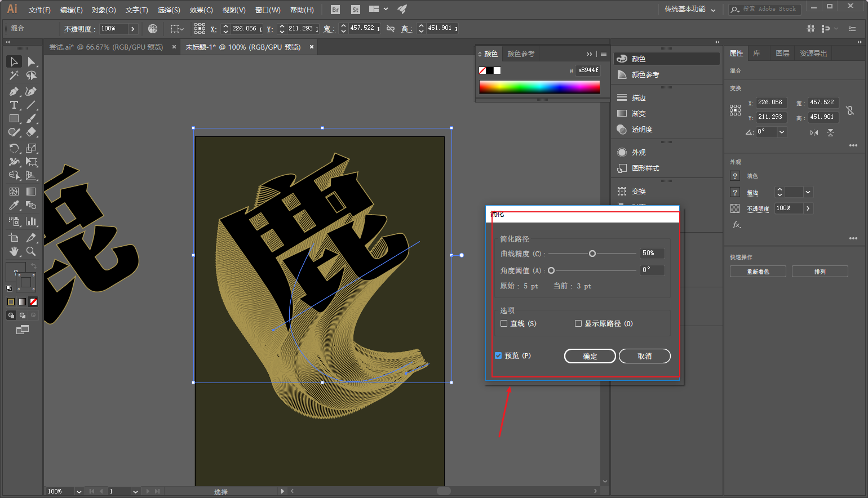Viewport: 868px width, 498px height.
Task: Expand the 不透明度 arrow in control bar
Action: 132,28
